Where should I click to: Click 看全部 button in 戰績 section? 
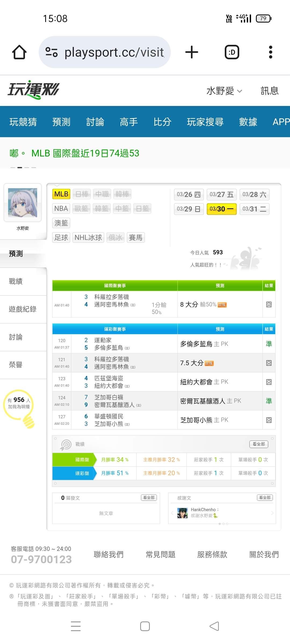[259, 444]
